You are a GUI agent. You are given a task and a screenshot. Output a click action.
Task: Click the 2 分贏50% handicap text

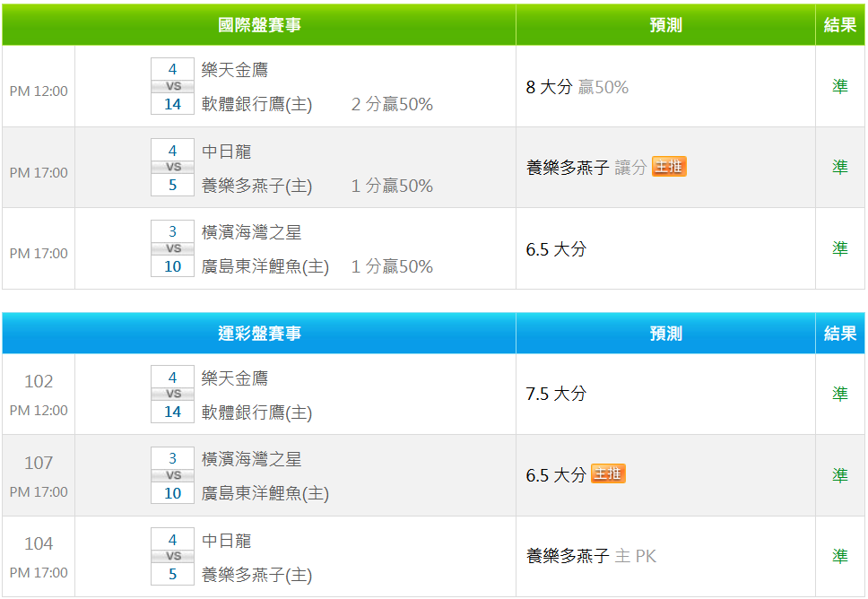(392, 104)
